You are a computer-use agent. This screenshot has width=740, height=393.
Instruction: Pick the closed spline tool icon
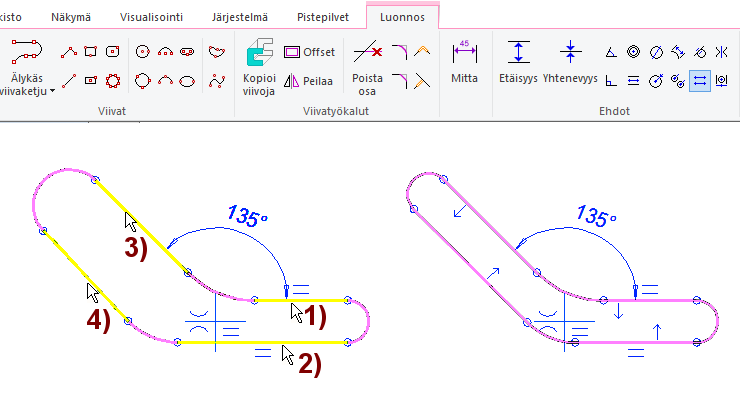coord(217,51)
